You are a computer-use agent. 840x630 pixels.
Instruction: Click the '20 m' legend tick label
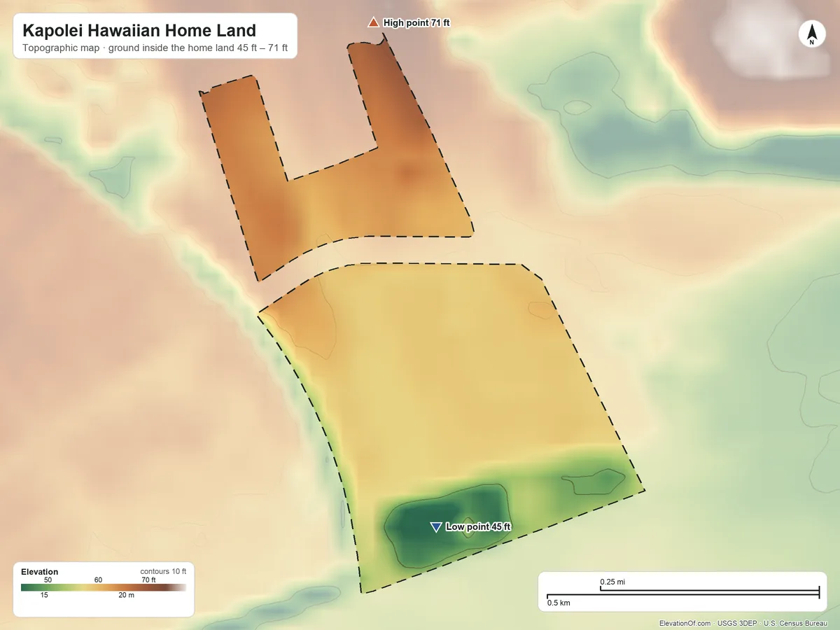(x=126, y=596)
